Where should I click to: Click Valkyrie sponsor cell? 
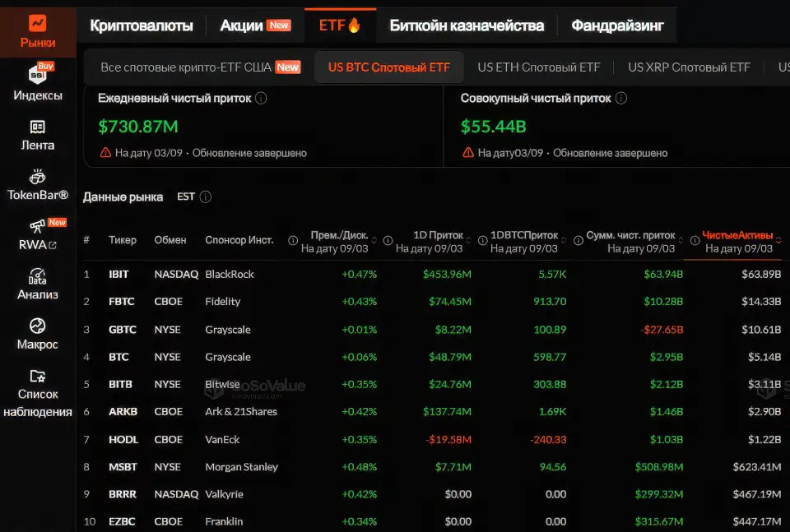[x=224, y=493]
